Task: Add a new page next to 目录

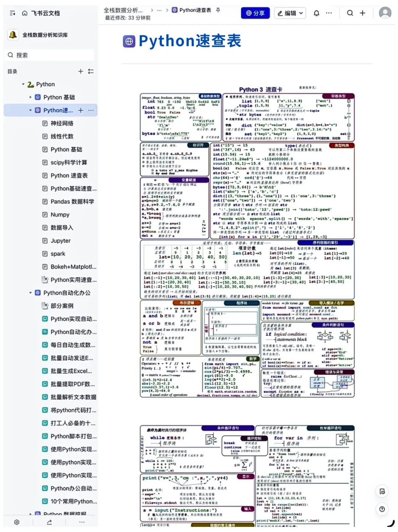Action: point(81,72)
